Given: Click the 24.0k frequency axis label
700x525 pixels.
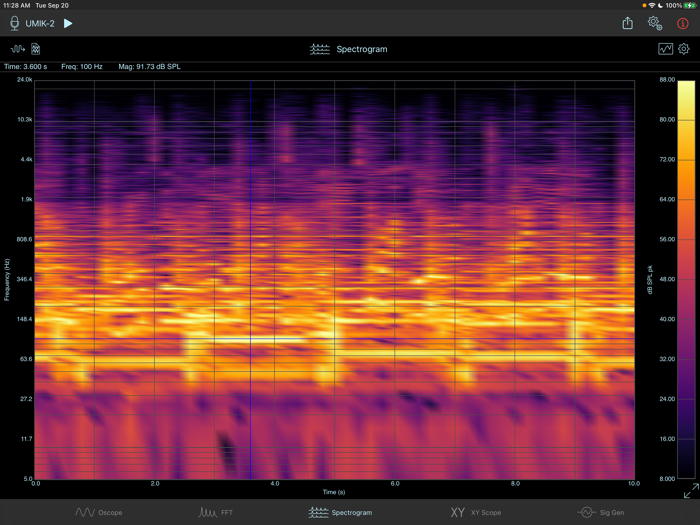Looking at the screenshot, I should click(x=25, y=79).
